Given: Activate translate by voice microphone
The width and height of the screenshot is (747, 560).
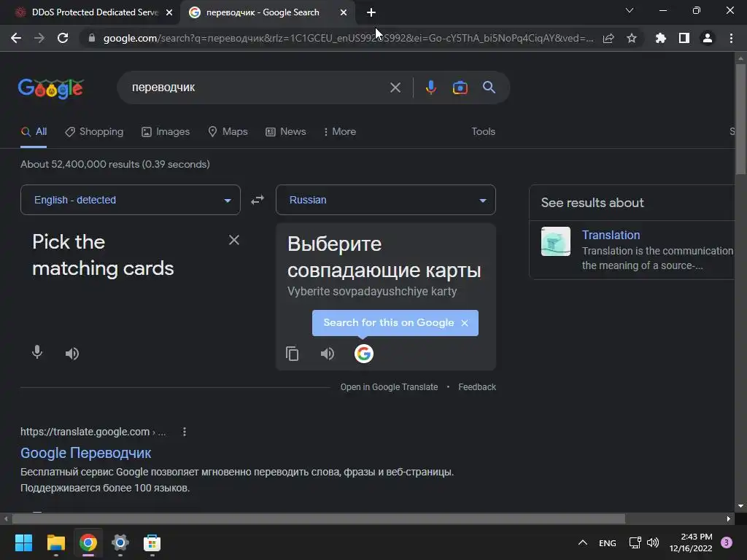Looking at the screenshot, I should [x=37, y=352].
